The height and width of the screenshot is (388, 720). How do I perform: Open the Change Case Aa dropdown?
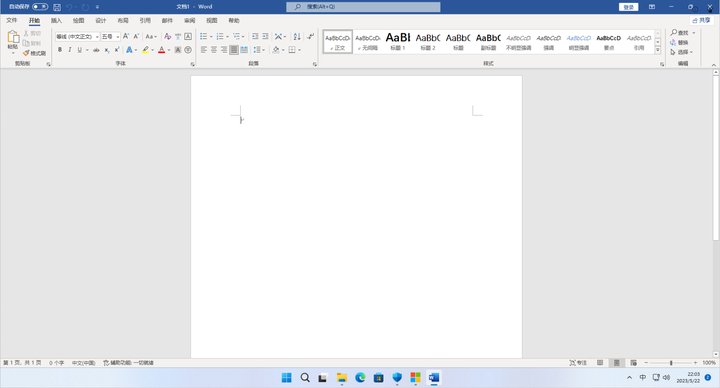click(x=151, y=36)
